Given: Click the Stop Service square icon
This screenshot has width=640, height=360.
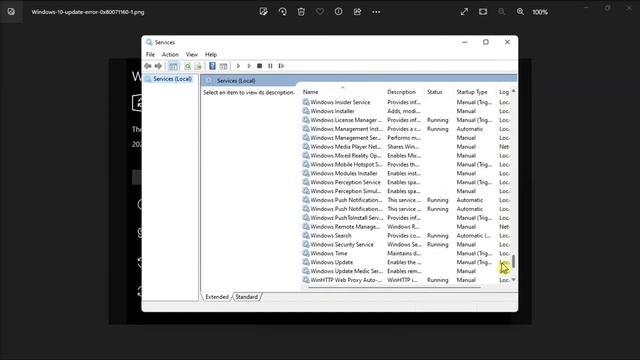Looking at the screenshot, I should pos(260,66).
